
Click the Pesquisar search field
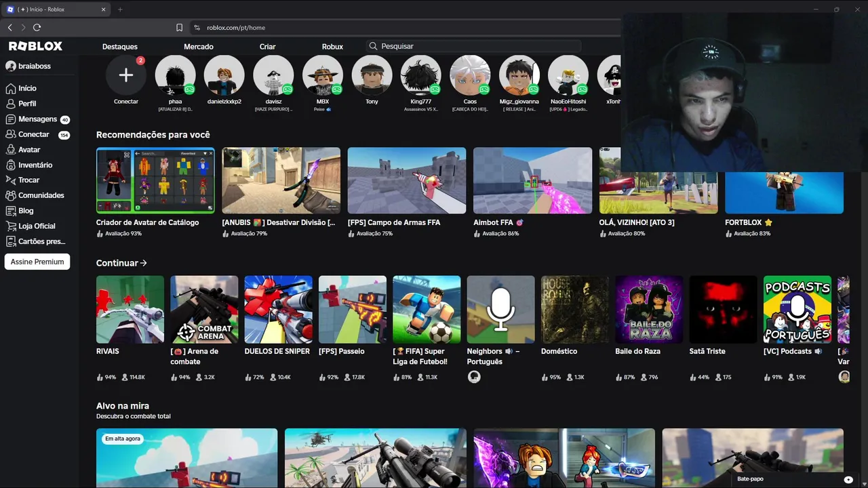(474, 46)
